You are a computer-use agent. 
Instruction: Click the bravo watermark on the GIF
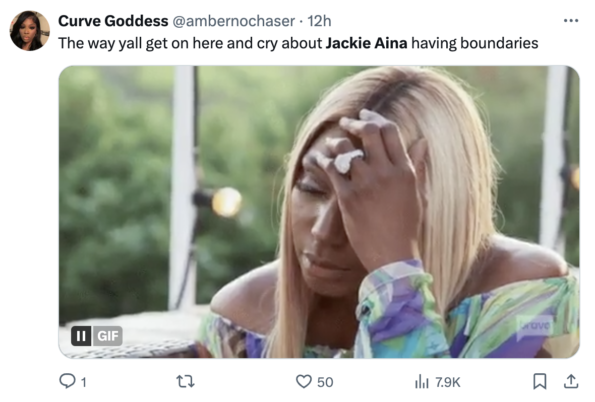[534, 326]
